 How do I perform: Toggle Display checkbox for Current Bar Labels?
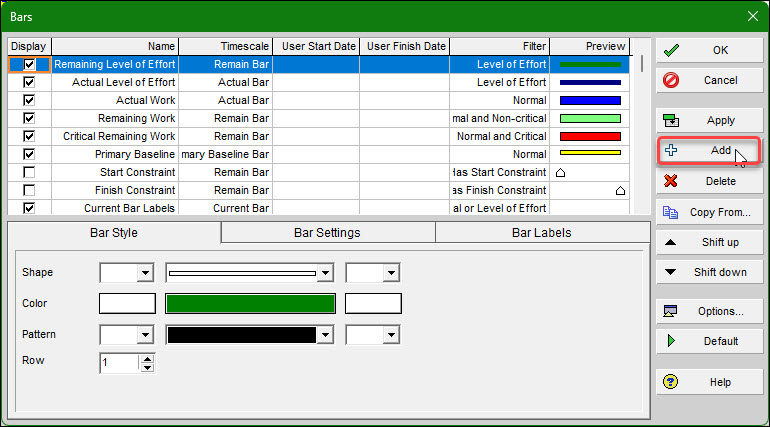click(x=29, y=208)
